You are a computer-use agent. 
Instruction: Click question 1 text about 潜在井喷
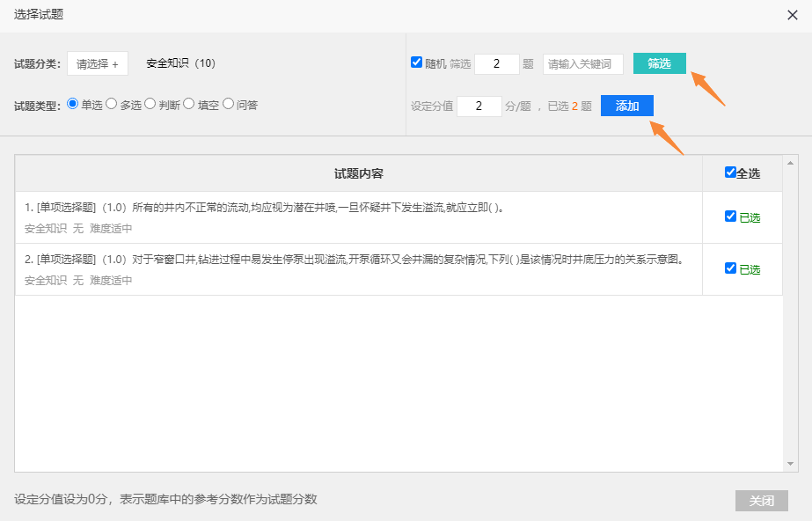point(265,208)
